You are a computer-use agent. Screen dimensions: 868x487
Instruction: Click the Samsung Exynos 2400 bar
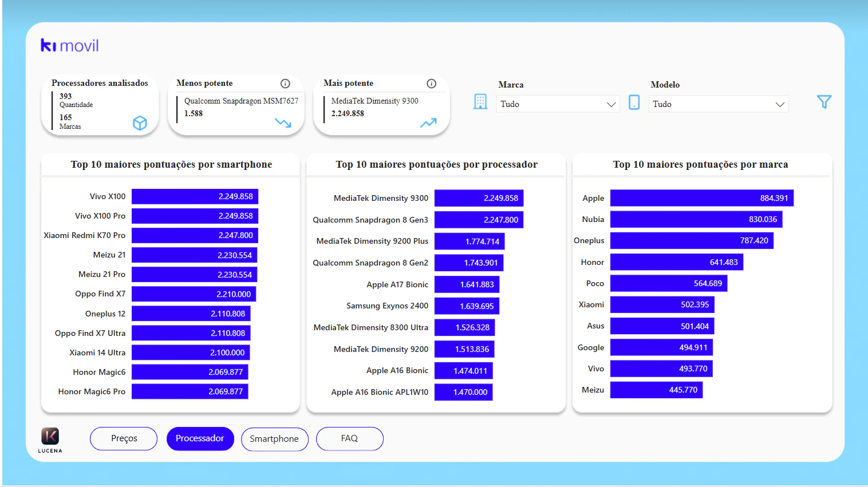pyautogui.click(x=467, y=306)
